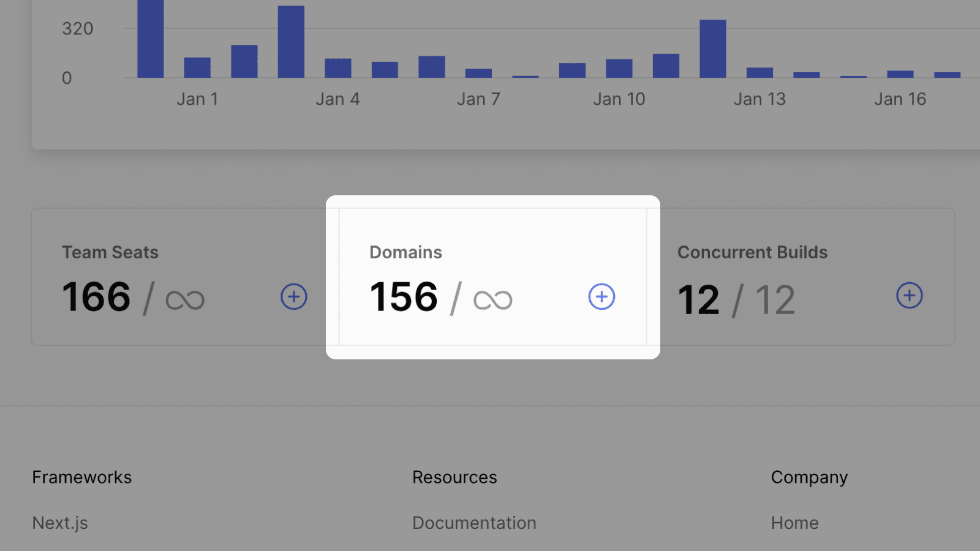Click the Company footer heading
The image size is (980, 551).
(809, 478)
